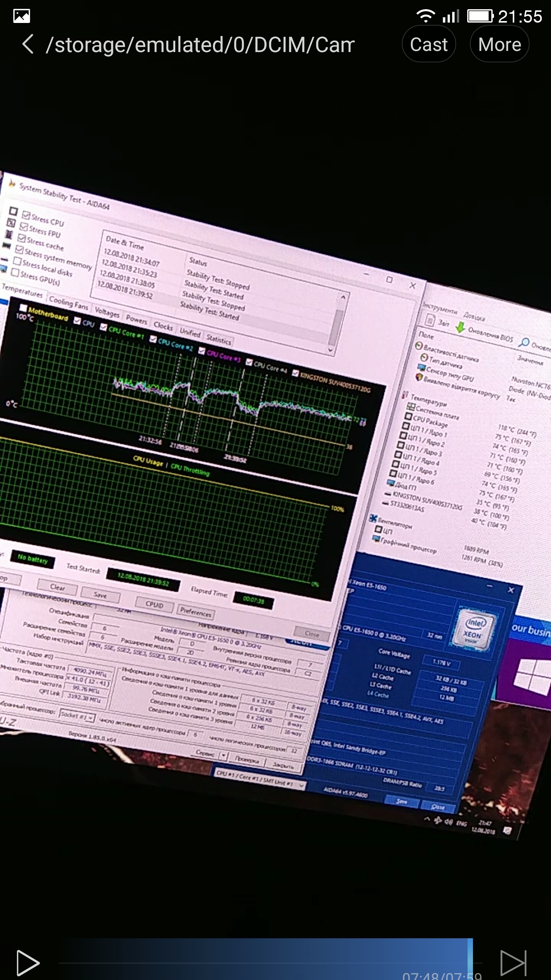The height and width of the screenshot is (980, 551).
Task: Toggle the CPU Core #3 graph checkbox
Action: (202, 351)
